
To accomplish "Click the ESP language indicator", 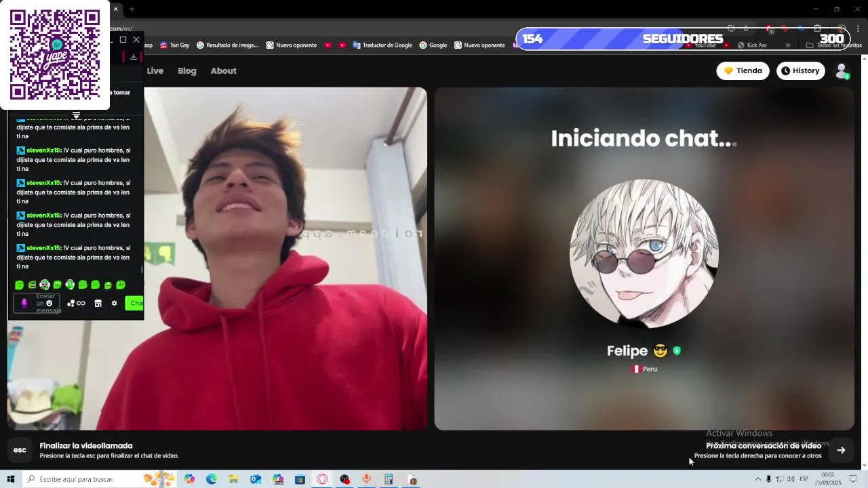I will click(x=804, y=479).
